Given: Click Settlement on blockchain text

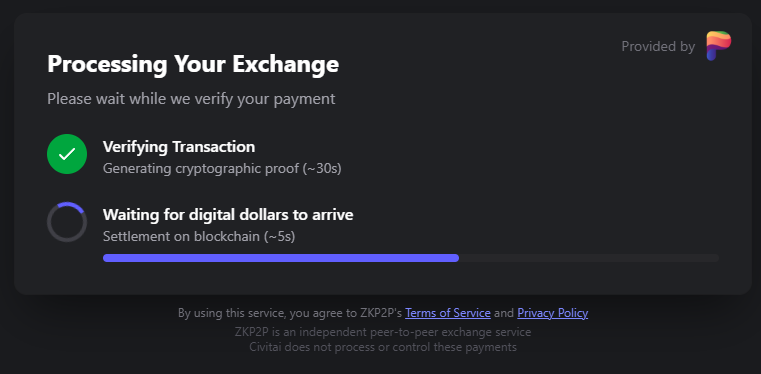Looking at the screenshot, I should pos(182,237).
